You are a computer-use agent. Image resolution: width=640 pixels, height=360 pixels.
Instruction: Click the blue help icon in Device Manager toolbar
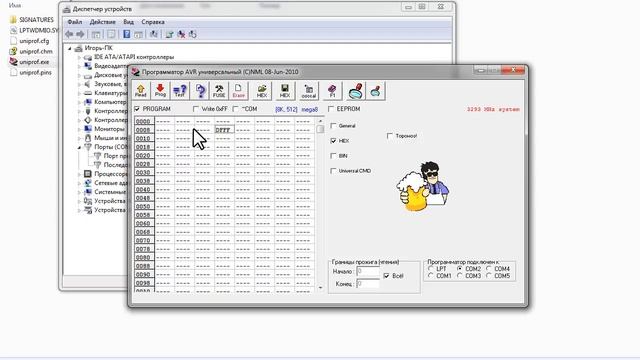coord(127,34)
